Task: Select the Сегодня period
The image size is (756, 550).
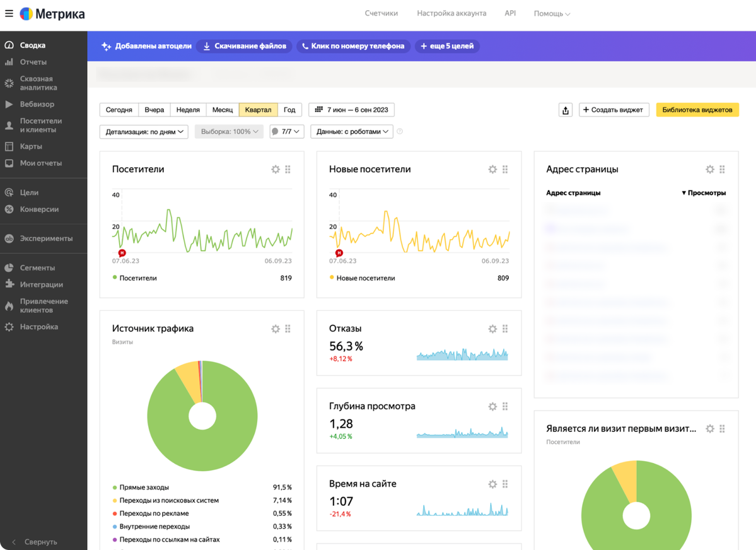Action: pyautogui.click(x=119, y=110)
